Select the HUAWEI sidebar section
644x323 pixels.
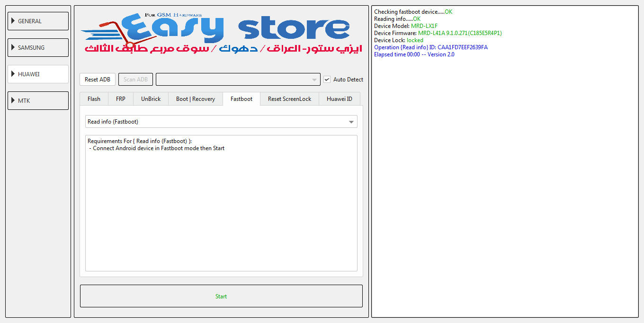[38, 74]
